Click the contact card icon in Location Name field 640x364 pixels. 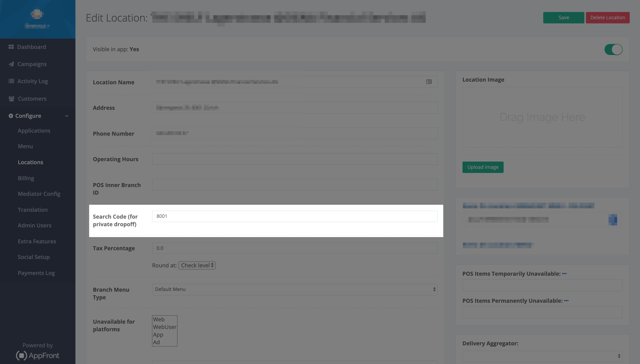click(x=429, y=82)
